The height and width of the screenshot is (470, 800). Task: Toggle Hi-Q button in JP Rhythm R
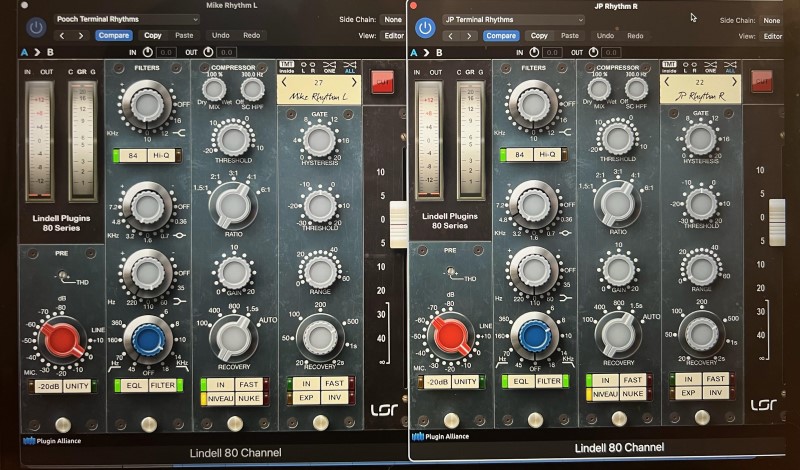pyautogui.click(x=547, y=154)
